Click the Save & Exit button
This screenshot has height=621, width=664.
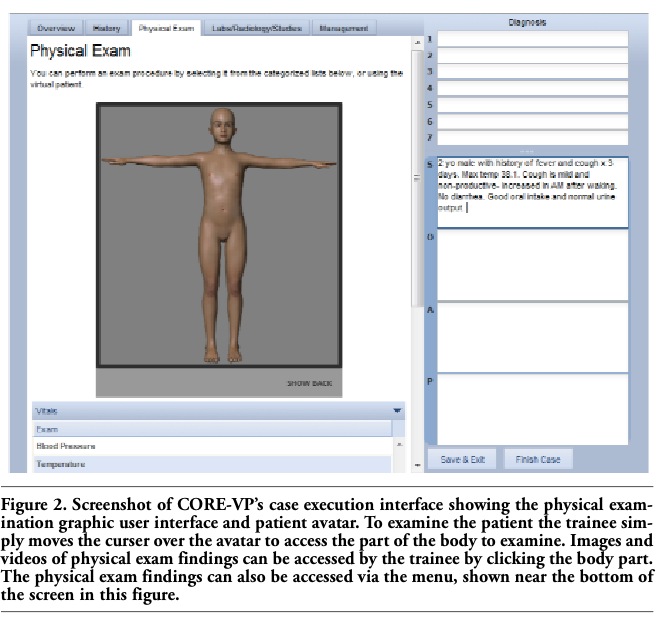click(463, 459)
